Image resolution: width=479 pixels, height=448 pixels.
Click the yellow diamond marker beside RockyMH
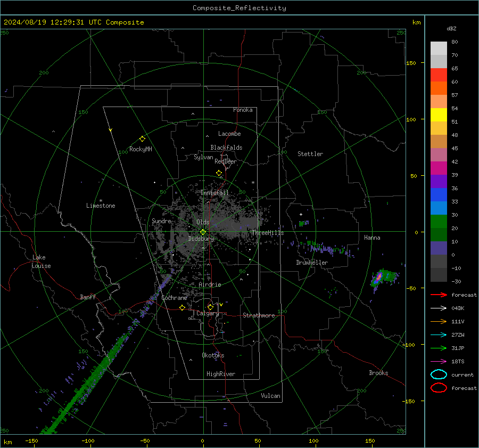point(142,139)
